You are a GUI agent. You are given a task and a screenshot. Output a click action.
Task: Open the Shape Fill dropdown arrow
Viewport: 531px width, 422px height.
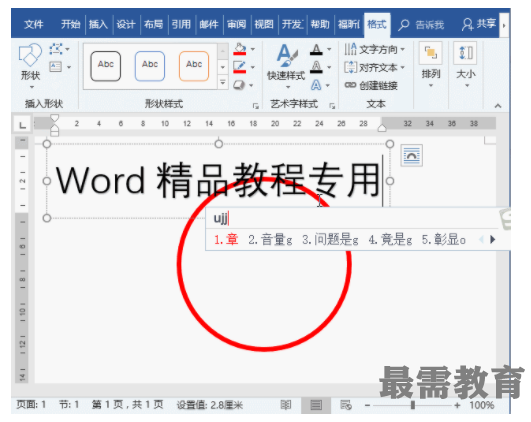click(253, 49)
